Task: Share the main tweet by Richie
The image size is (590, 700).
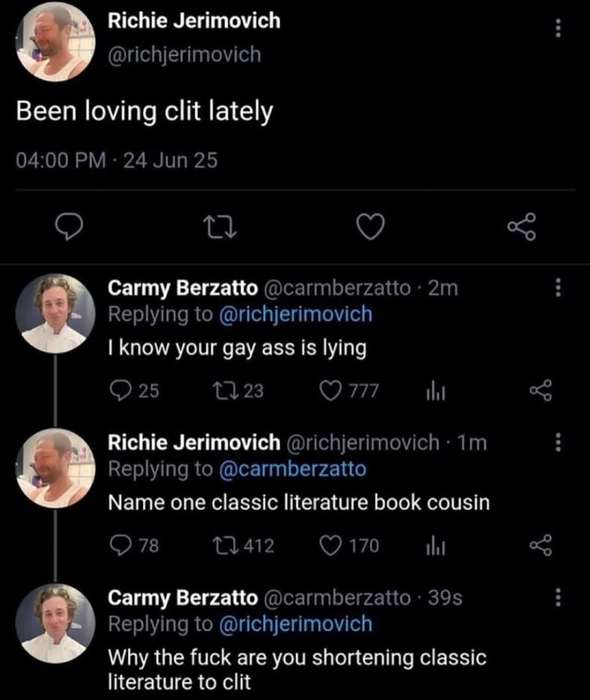Action: 522,227
